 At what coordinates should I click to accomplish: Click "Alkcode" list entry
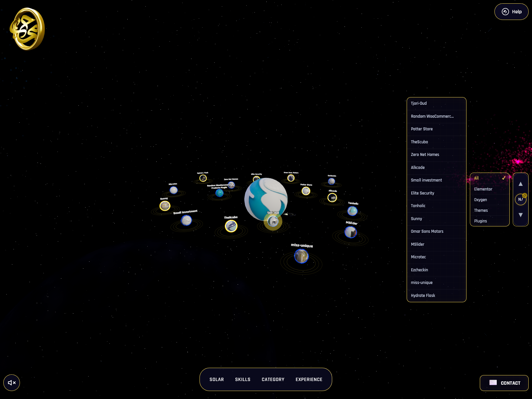[437, 168]
